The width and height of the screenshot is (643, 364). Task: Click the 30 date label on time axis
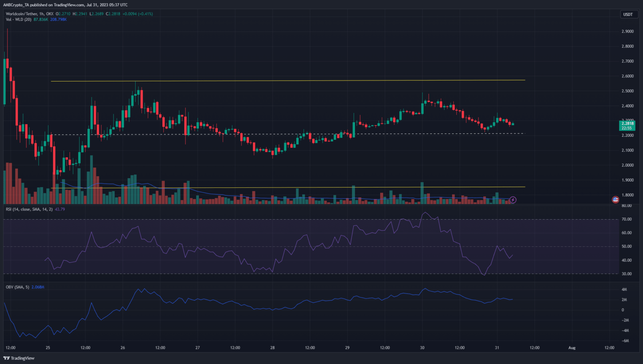422,348
